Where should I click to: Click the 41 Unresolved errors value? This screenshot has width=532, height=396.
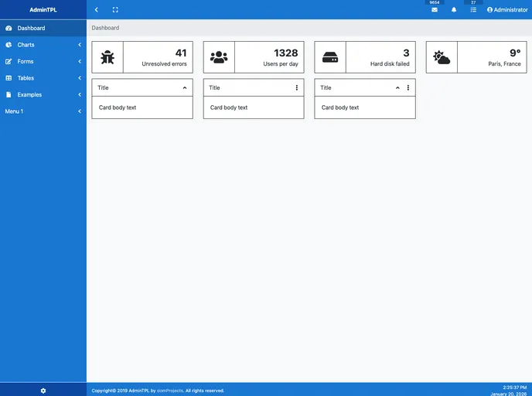point(181,53)
